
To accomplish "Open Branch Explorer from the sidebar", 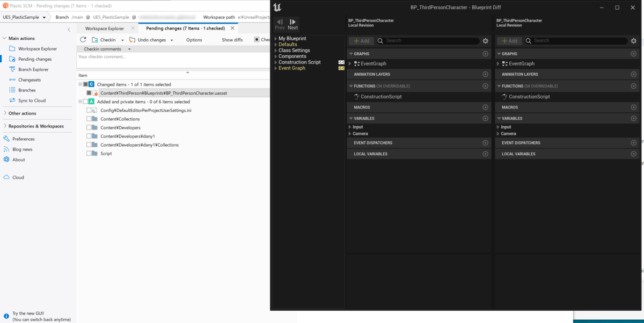I will [x=28, y=69].
